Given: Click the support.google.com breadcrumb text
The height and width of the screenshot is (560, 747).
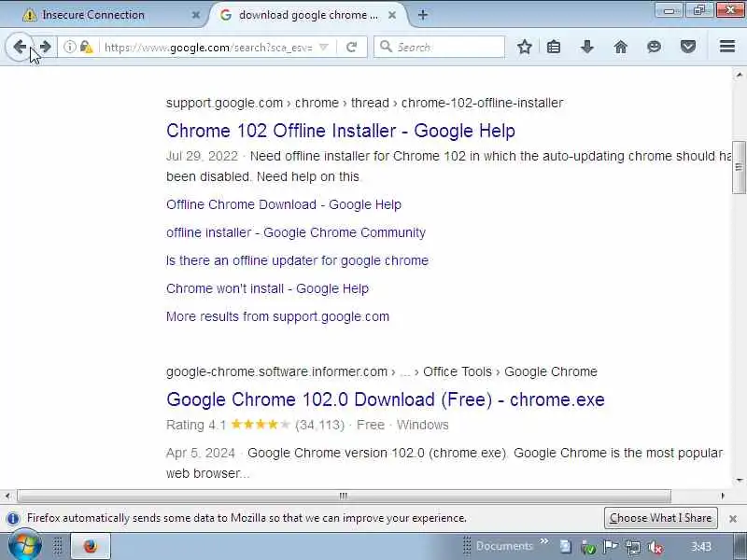Looking at the screenshot, I should point(224,103).
